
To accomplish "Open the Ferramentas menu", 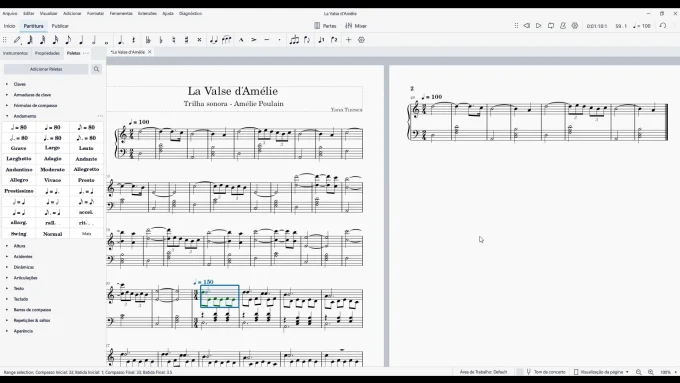I will point(121,13).
